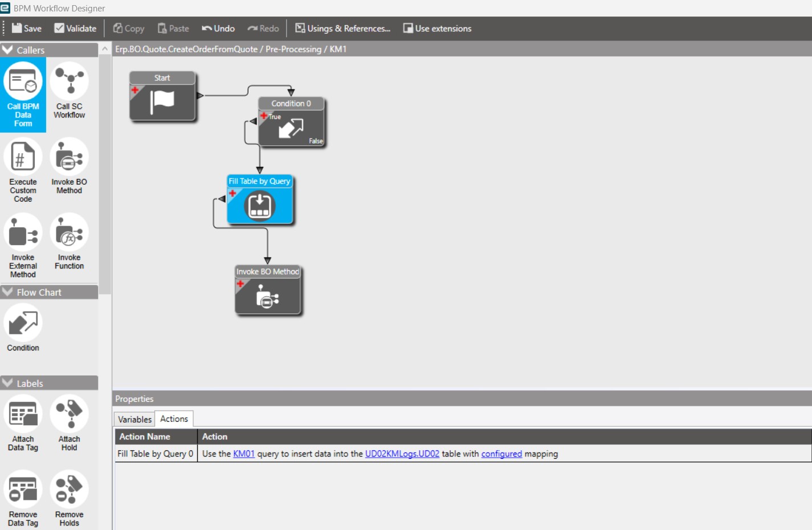This screenshot has height=530, width=812.
Task: Pick the Attach Data Tag label
Action: [23, 423]
